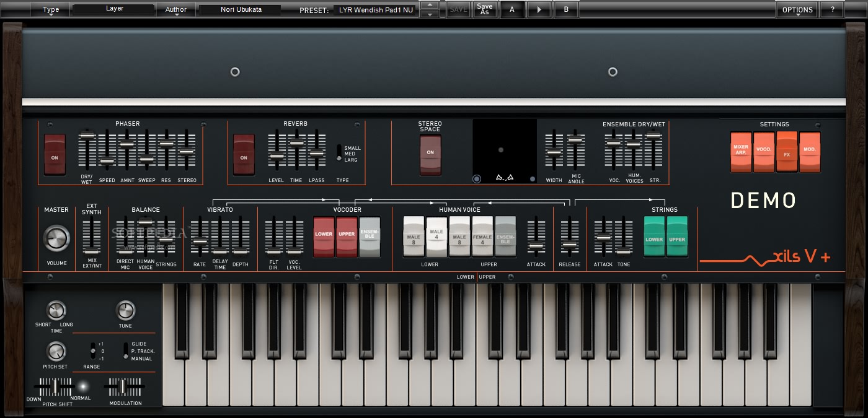Toggle the Stereo Space ON switch

click(x=430, y=155)
